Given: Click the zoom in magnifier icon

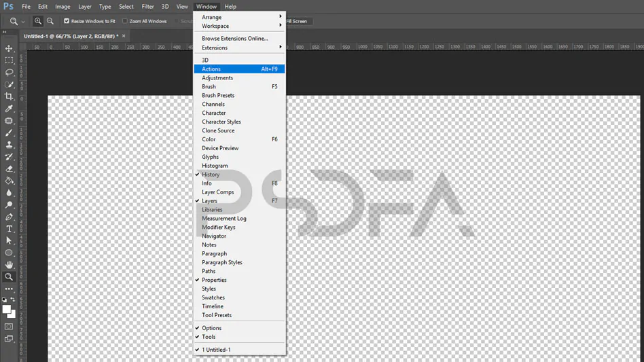Looking at the screenshot, I should (38, 21).
